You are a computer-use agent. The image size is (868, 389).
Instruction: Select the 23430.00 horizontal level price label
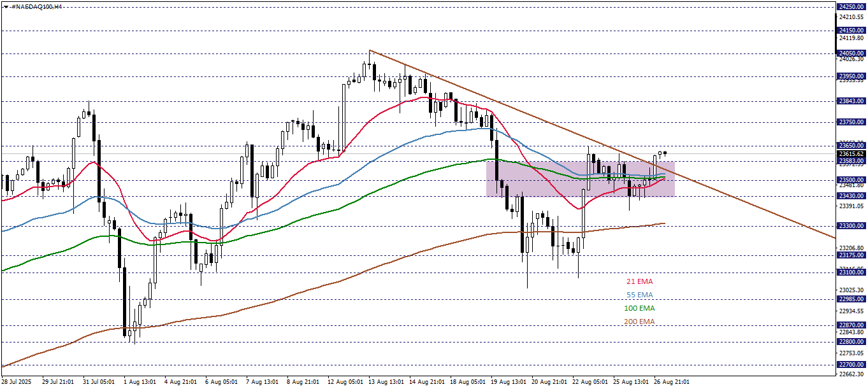(x=851, y=196)
